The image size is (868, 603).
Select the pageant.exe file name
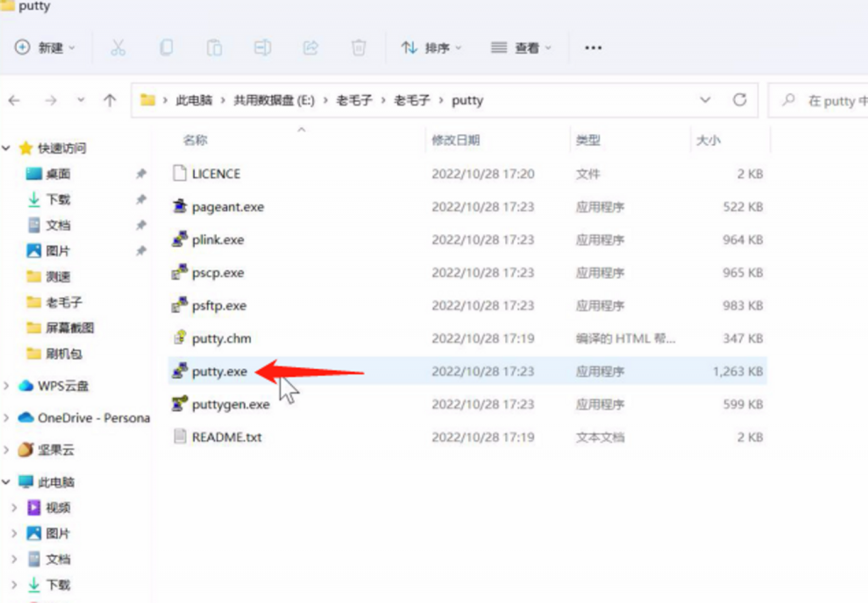click(x=227, y=207)
